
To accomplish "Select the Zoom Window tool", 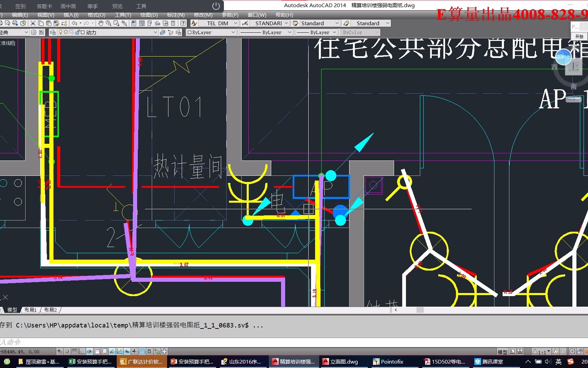I will tap(116, 23).
